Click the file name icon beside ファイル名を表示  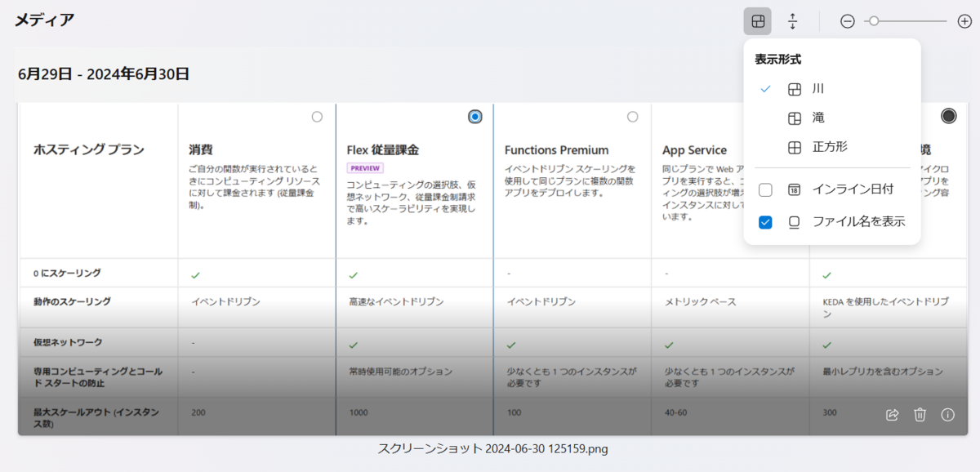[794, 221]
